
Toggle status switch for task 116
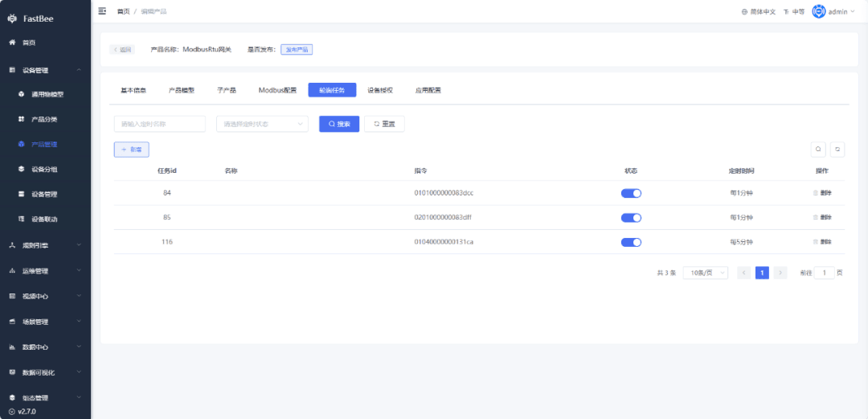point(631,242)
